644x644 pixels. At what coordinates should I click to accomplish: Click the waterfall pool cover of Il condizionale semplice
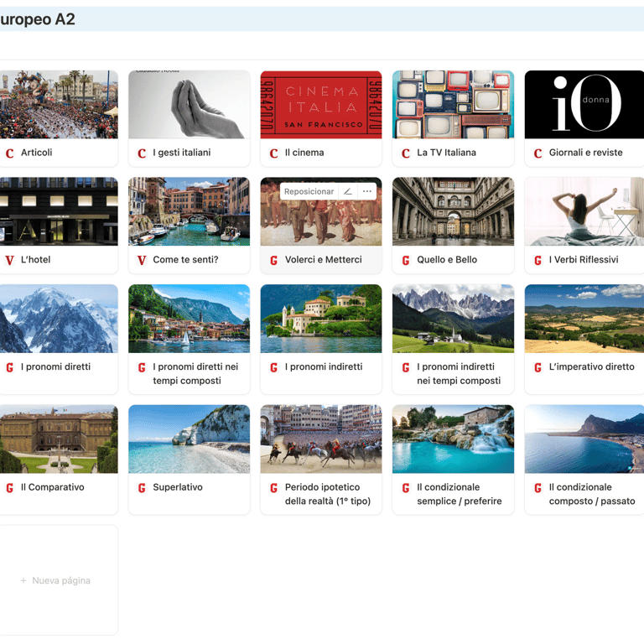pos(453,439)
